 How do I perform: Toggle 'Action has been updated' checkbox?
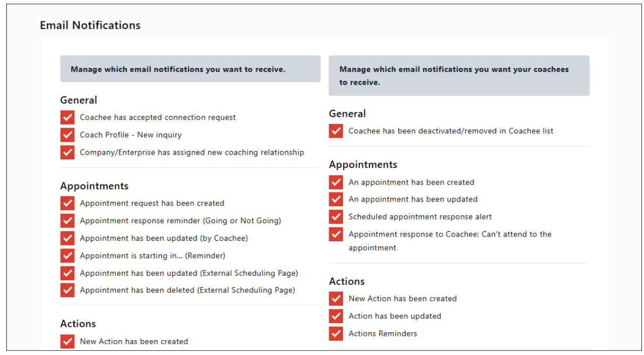(336, 316)
